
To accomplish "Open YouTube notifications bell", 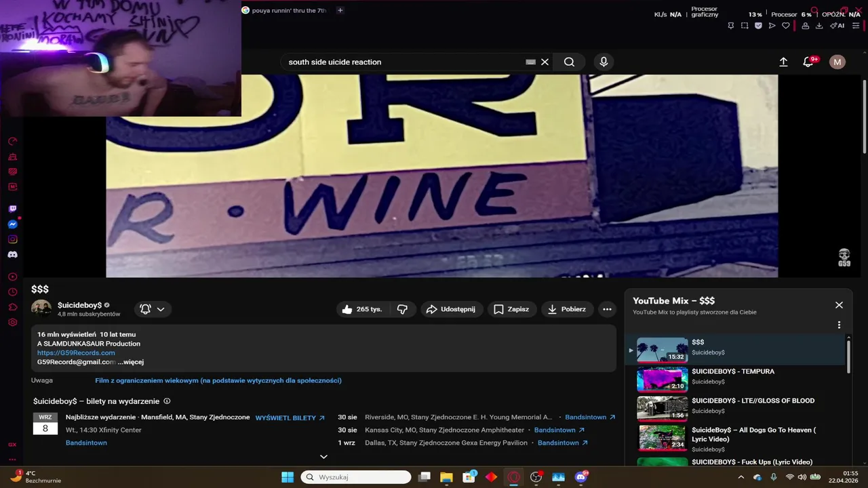I will pyautogui.click(x=808, y=62).
